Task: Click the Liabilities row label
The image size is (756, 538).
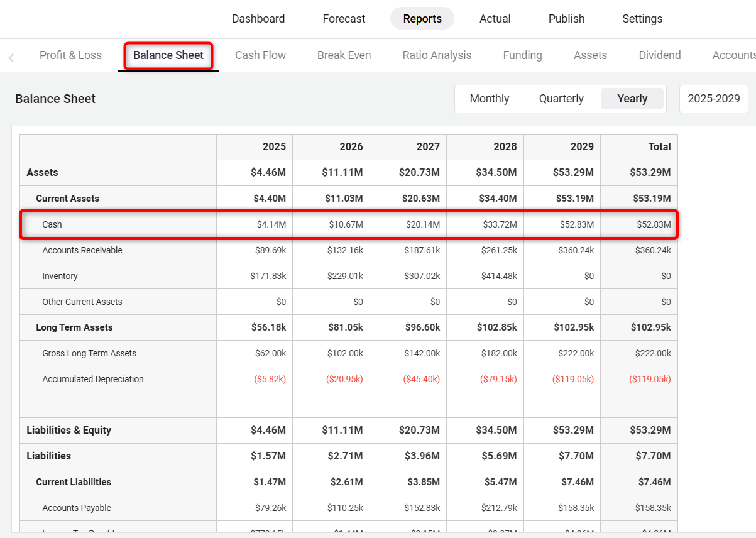Action: (48, 456)
